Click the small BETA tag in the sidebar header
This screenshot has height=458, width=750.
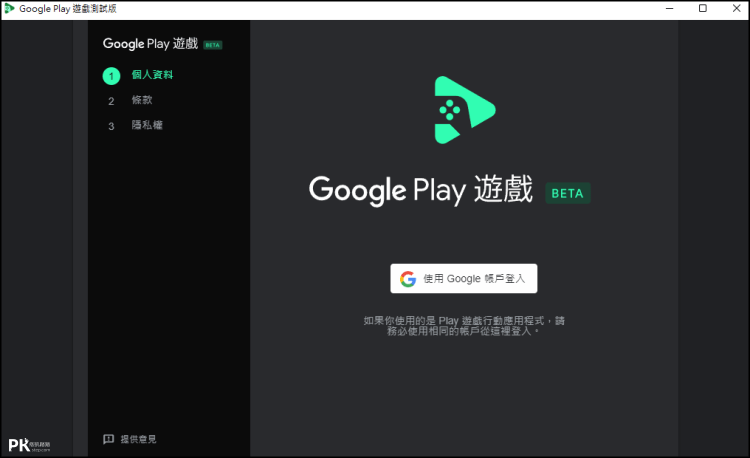tap(213, 45)
